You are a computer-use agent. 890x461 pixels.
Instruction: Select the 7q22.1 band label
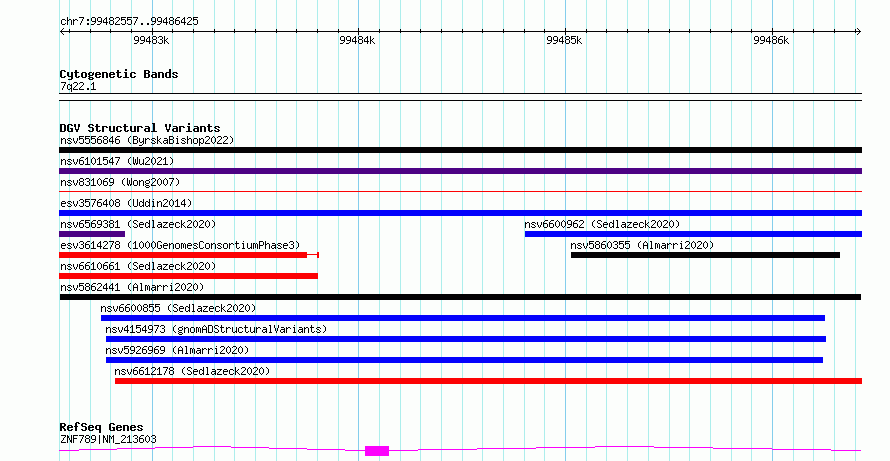pos(78,86)
